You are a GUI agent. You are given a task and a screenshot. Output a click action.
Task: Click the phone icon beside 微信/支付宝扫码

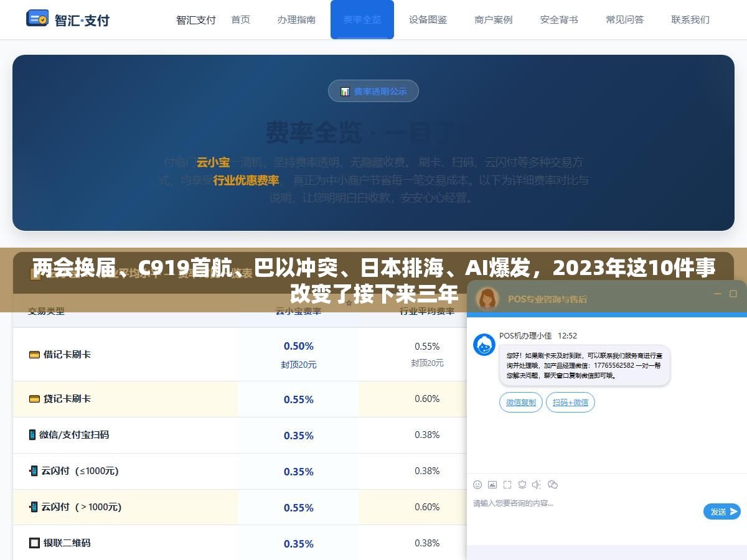coord(32,435)
